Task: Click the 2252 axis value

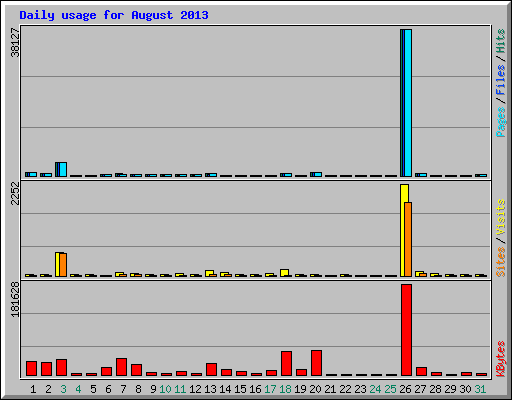Action: pos(15,193)
